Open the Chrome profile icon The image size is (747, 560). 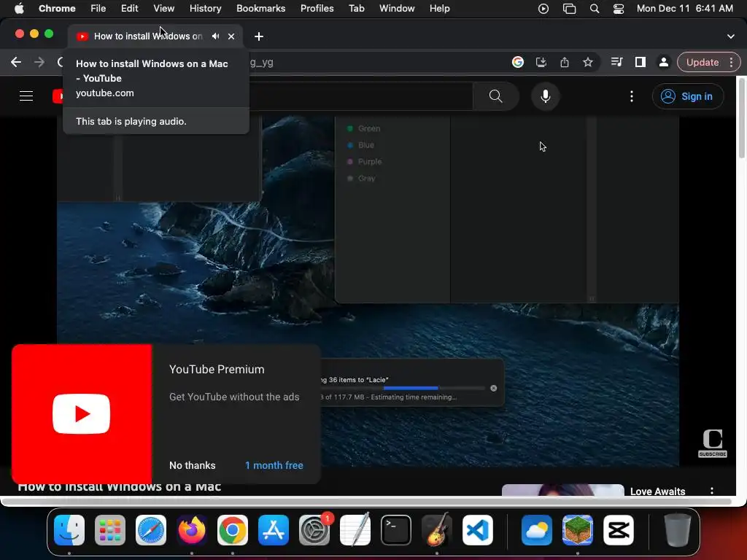point(663,62)
